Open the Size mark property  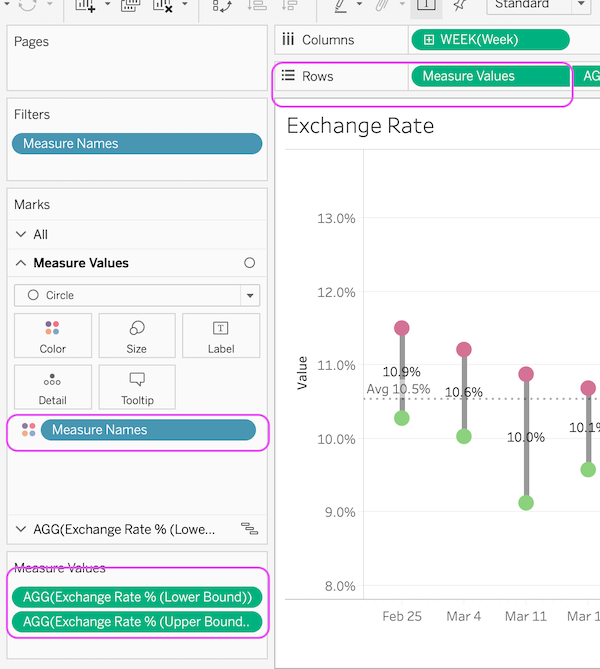tap(137, 336)
